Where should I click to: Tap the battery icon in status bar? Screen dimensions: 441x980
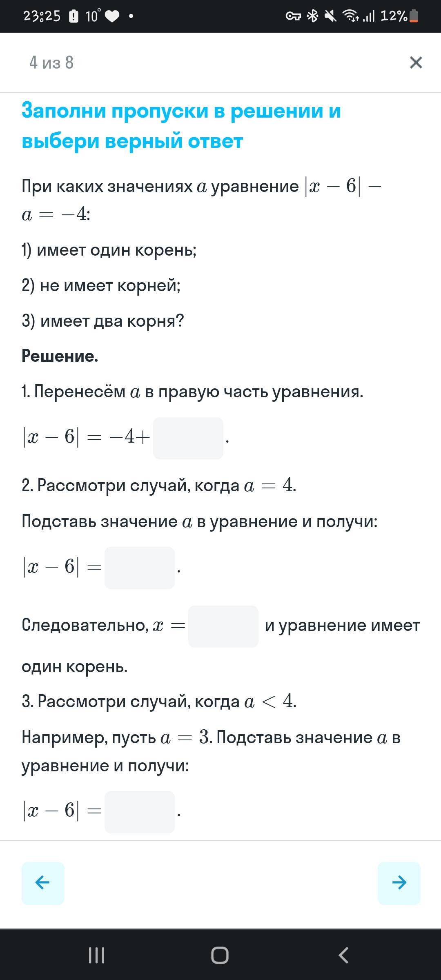[414, 16]
